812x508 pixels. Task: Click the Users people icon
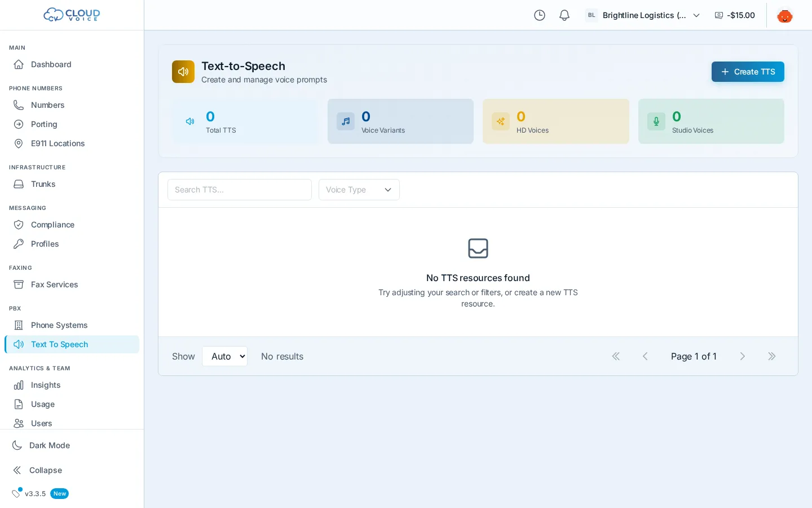[19, 423]
